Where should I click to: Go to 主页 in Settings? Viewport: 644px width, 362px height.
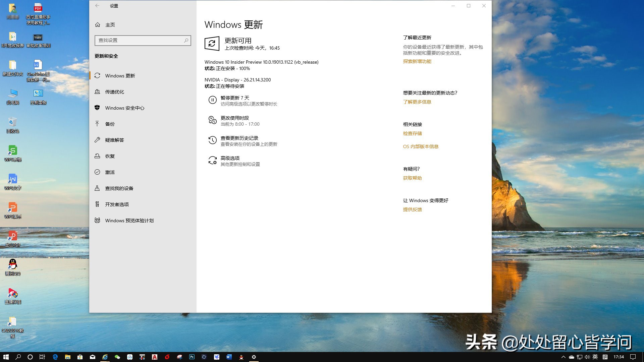click(111, 24)
